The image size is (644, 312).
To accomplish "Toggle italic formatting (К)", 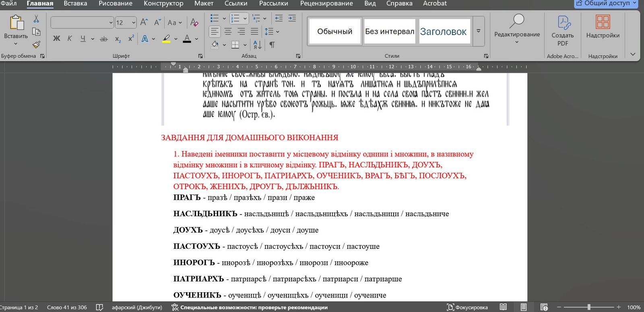I will coord(70,39).
